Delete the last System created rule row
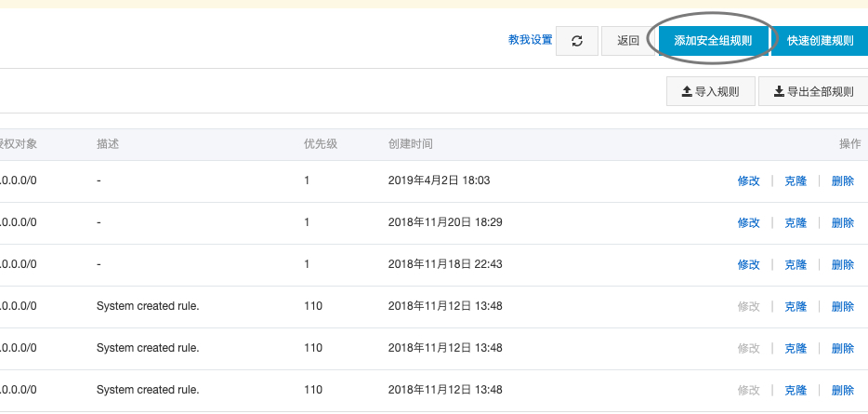 click(842, 391)
